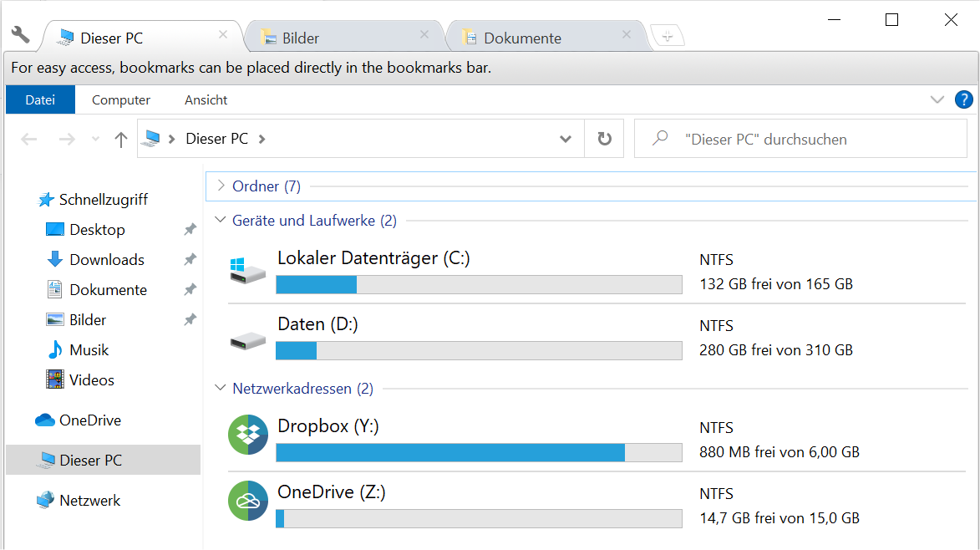Select Ordner (7) group heading
Image resolution: width=980 pixels, height=550 pixels.
coord(267,186)
